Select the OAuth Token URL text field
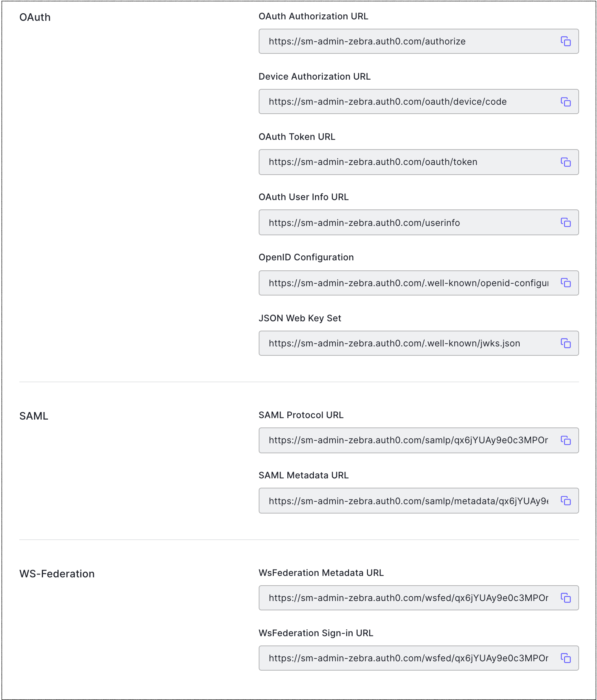Screen dimensions: 597x700 [409, 162]
